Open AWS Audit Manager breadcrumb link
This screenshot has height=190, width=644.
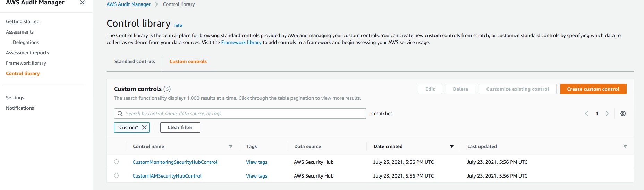(128, 4)
